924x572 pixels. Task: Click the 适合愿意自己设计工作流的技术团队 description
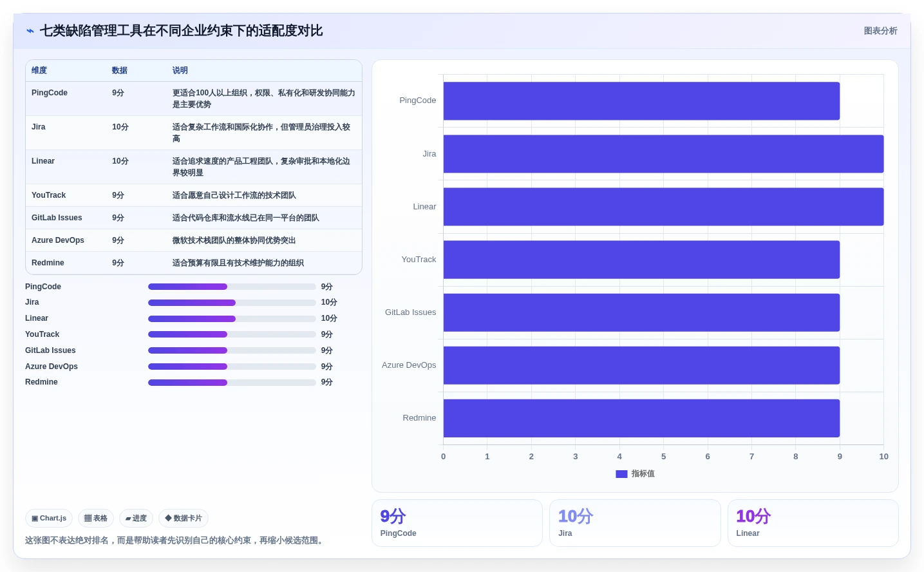coord(234,195)
